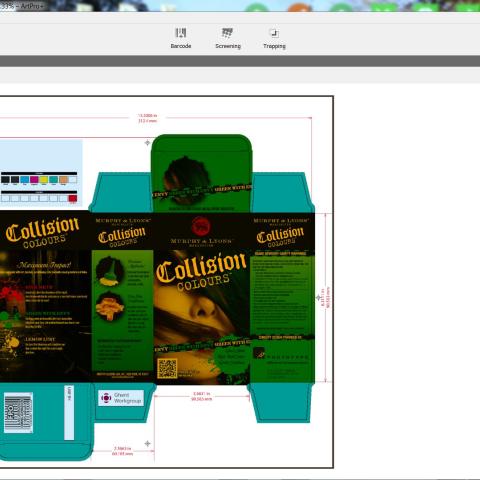480x480 pixels.
Task: Open the Trapping tool
Action: coord(274,38)
